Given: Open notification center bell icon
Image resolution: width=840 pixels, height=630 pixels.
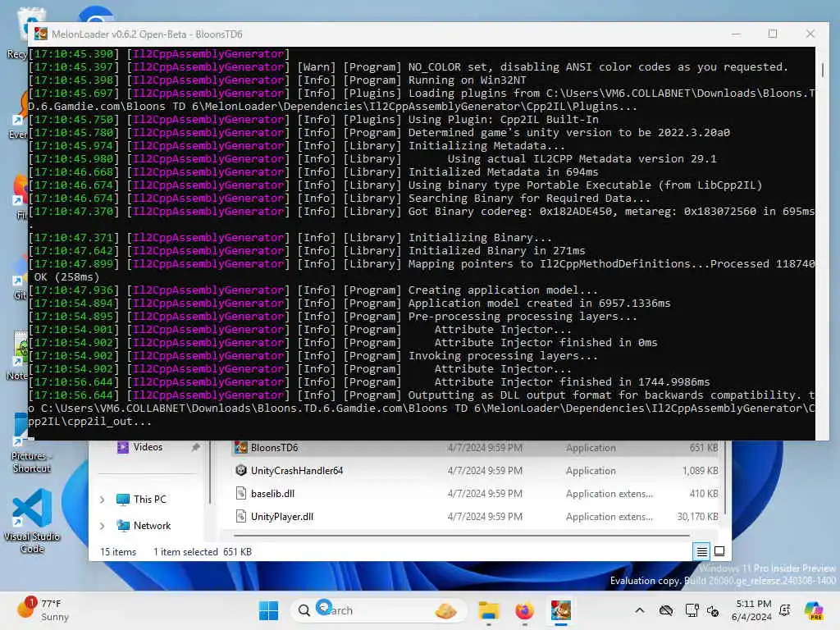Looking at the screenshot, I should [785, 610].
